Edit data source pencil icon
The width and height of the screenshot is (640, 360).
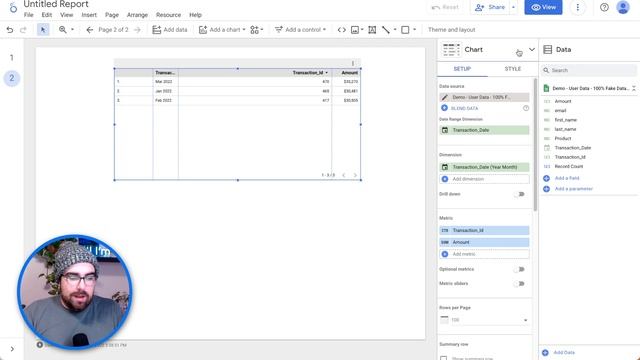pos(444,97)
